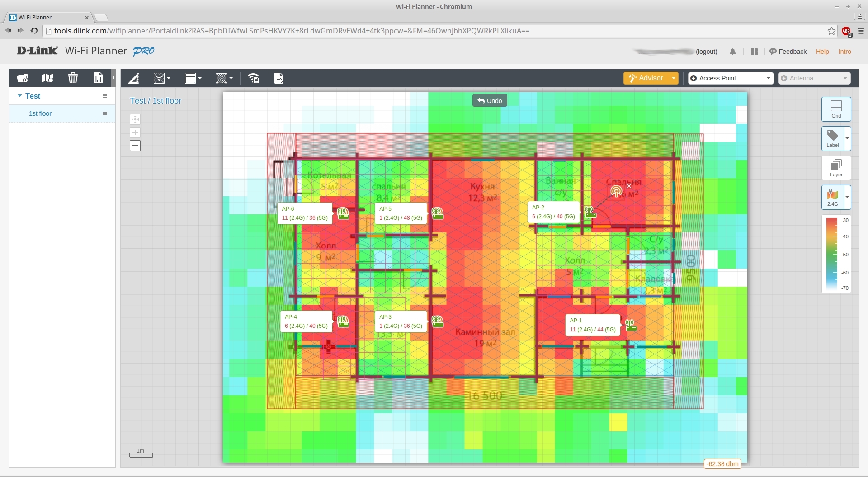Zoom in with the plus button
The width and height of the screenshot is (868, 477).
point(135,132)
